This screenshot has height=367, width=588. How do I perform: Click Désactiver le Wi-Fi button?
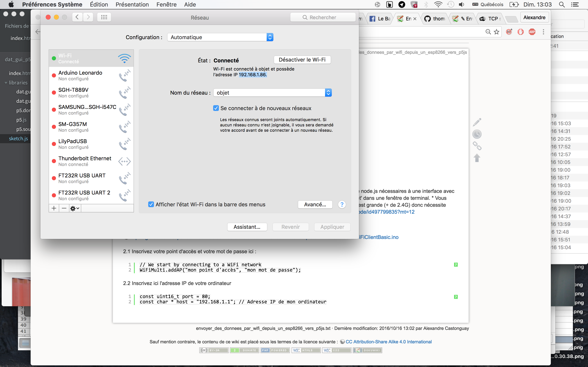pos(302,60)
